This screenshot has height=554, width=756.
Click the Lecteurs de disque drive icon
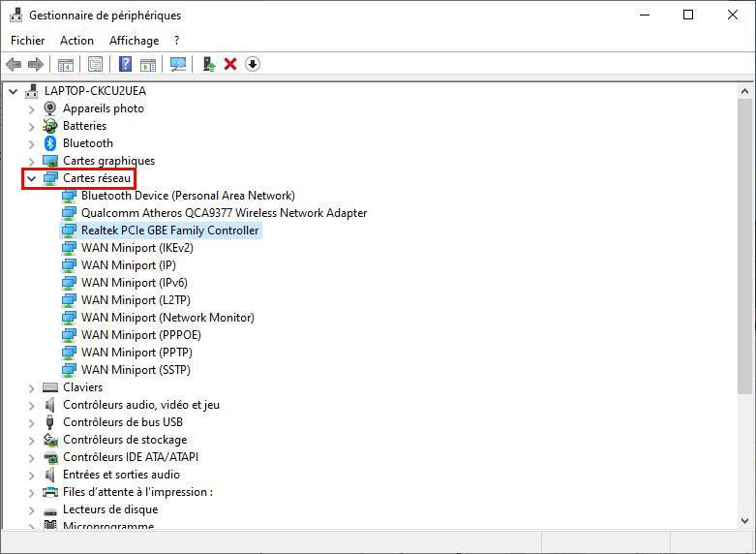point(50,510)
